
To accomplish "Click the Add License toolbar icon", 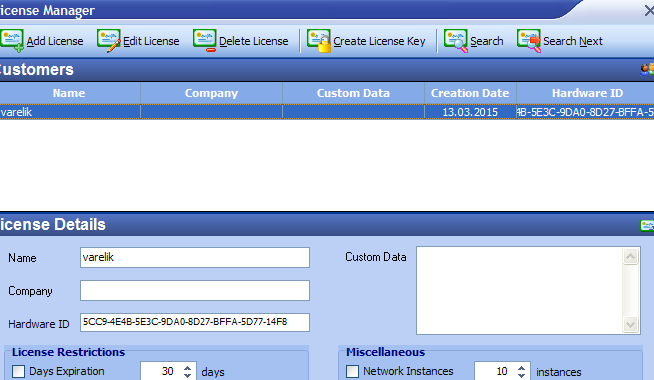I will tap(12, 40).
